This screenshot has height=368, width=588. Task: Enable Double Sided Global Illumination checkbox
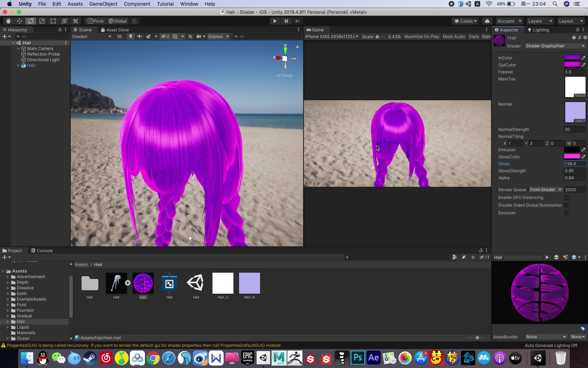click(x=566, y=205)
